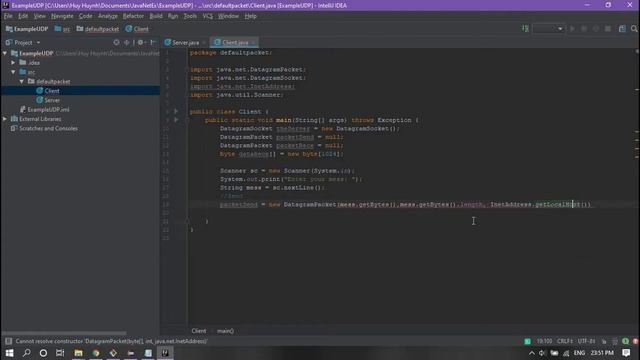Click Client in editor breadcrumb bar
Screen dimensions: 640x360
199,331
